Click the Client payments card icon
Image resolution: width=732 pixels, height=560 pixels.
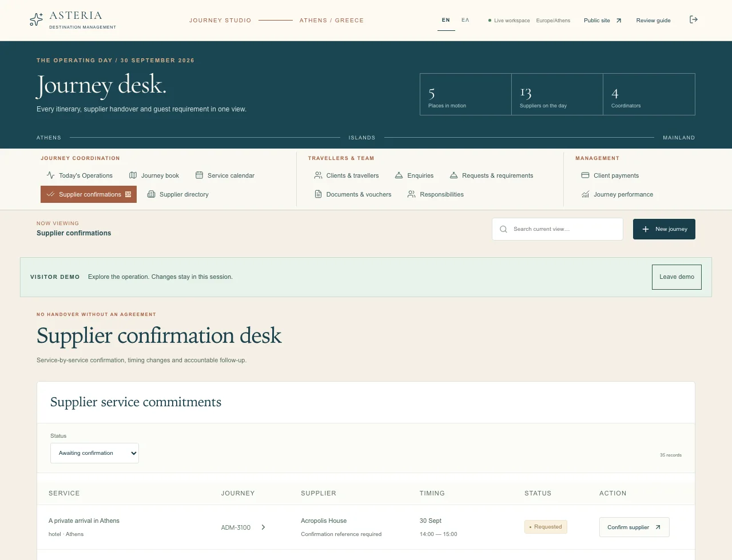point(585,175)
